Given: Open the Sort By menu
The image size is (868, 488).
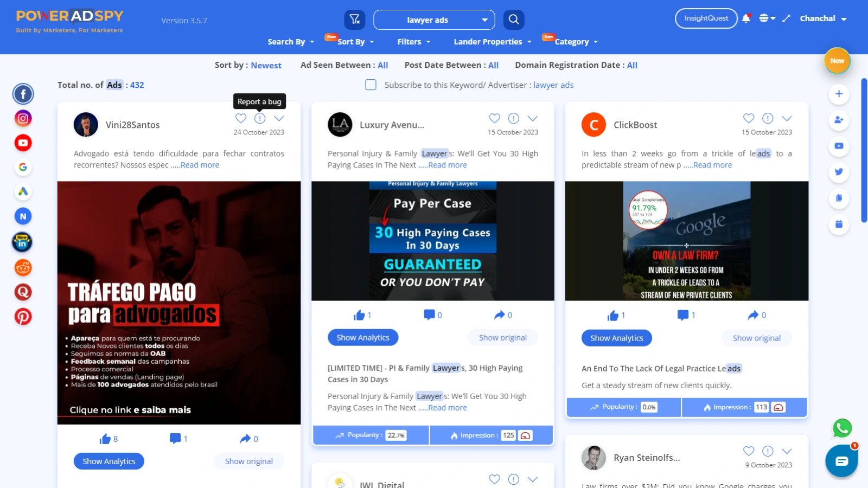Looking at the screenshot, I should 355,42.
